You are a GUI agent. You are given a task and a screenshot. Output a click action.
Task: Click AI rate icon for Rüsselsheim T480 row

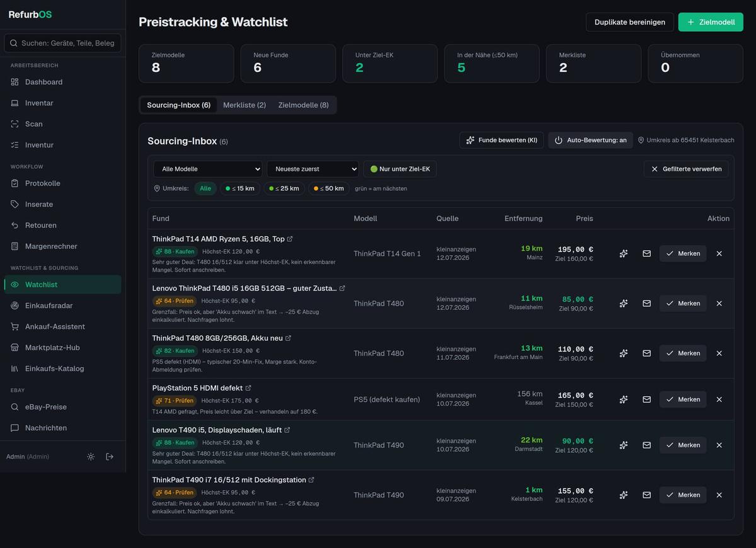(624, 303)
